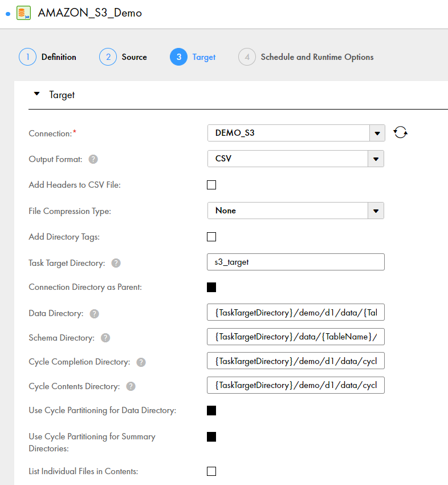Go to Definition step
The width and height of the screenshot is (448, 485).
point(48,57)
